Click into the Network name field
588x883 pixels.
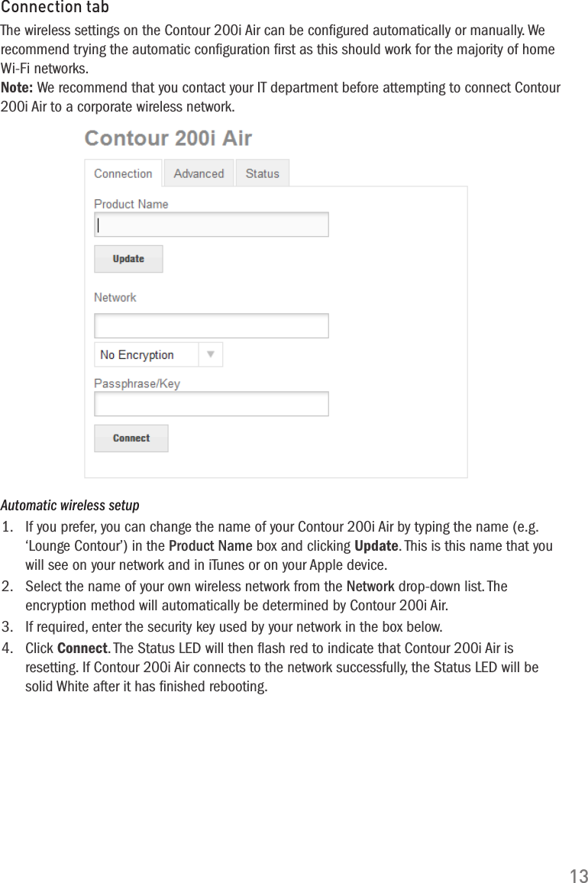pos(212,325)
